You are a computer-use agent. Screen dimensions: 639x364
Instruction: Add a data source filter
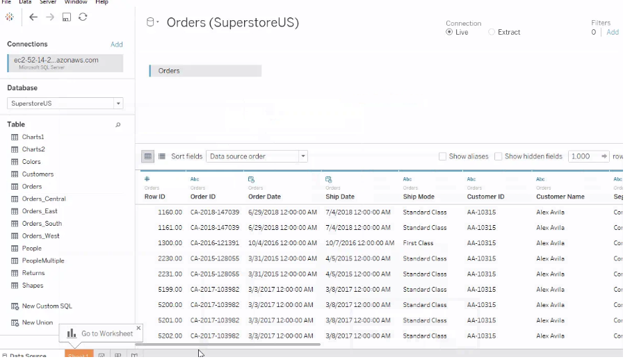click(x=613, y=32)
